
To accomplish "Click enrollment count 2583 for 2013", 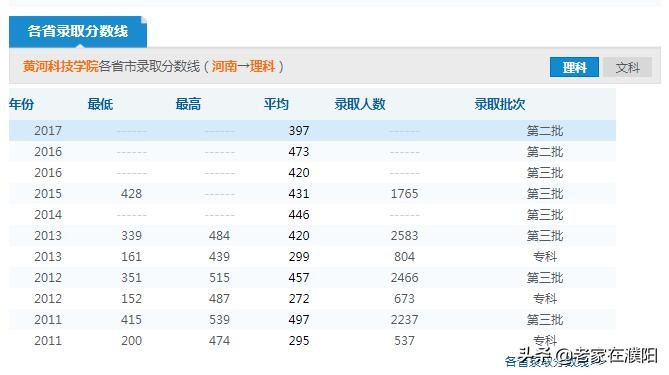I will click(x=404, y=235).
